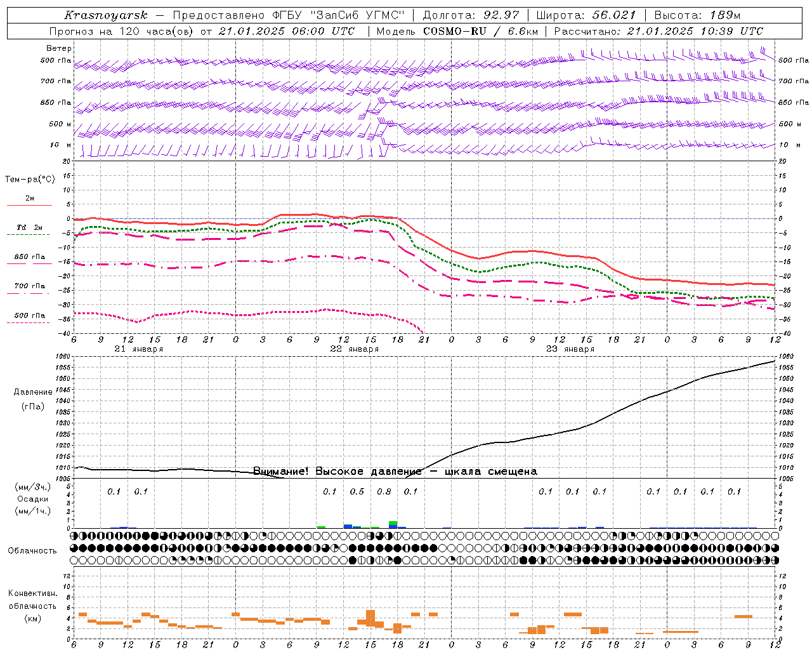Click the 22 января date label
This screenshot has height=650, width=812.
click(x=355, y=349)
